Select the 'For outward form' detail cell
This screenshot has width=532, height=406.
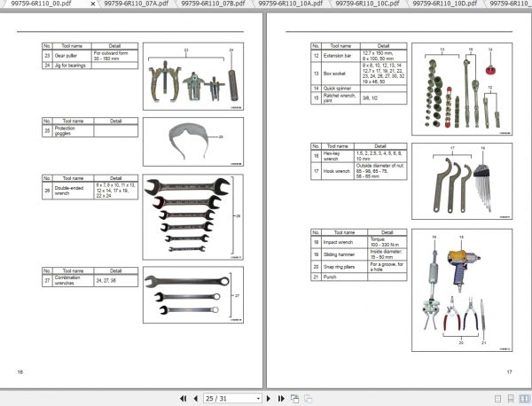[x=114, y=56]
